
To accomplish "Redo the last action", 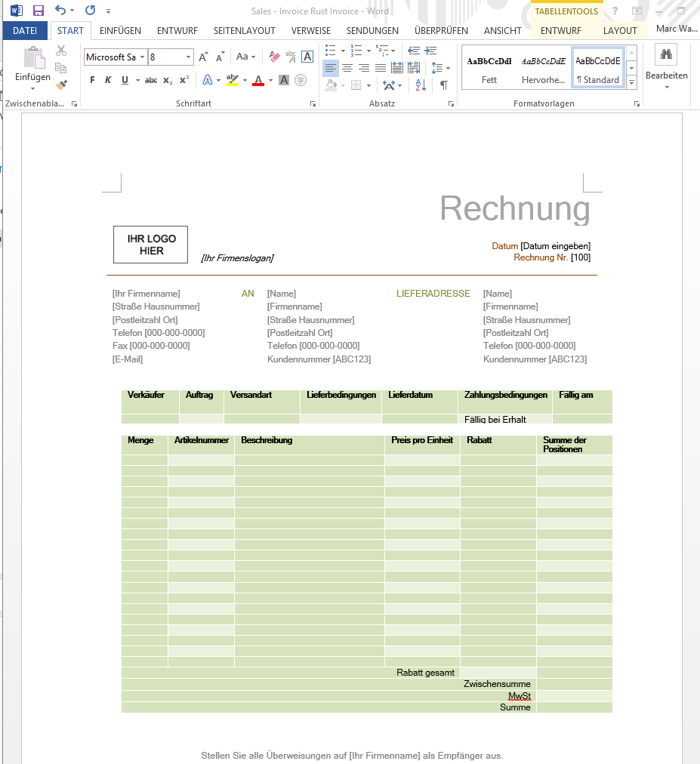I will (x=90, y=11).
